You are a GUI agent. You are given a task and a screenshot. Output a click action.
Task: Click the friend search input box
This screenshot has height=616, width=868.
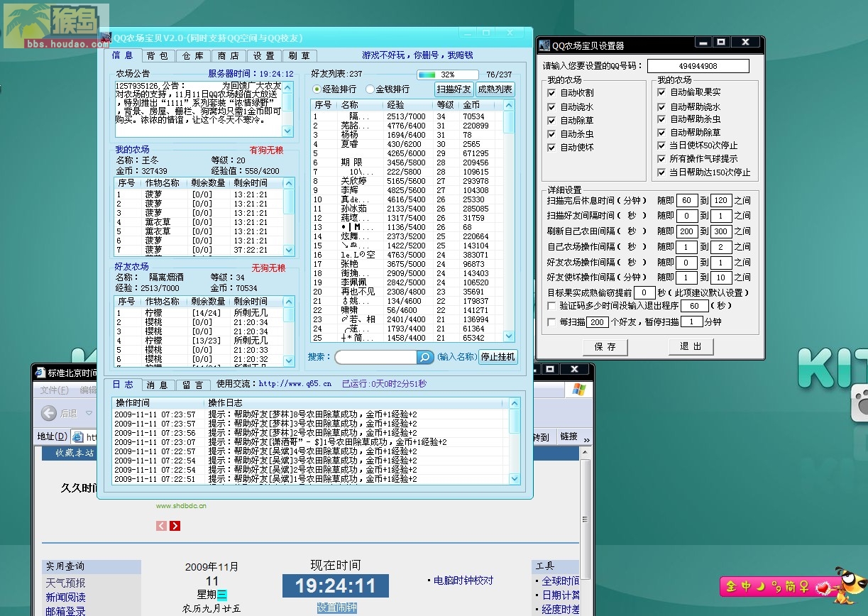(375, 358)
